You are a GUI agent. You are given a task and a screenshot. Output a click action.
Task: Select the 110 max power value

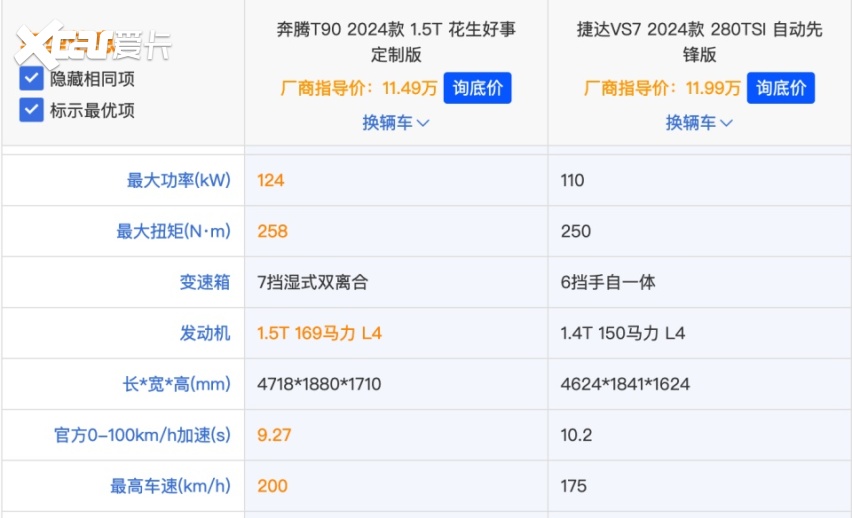click(572, 180)
